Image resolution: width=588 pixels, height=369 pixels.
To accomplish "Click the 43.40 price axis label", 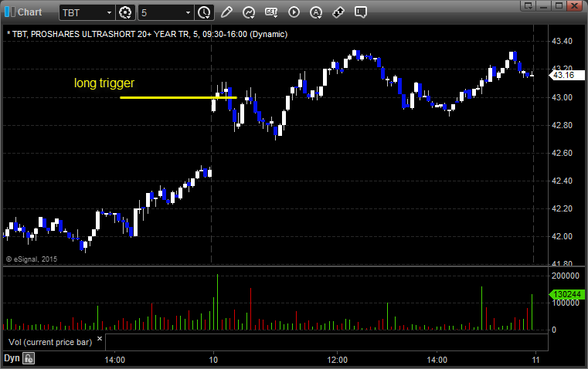I will click(x=563, y=41).
